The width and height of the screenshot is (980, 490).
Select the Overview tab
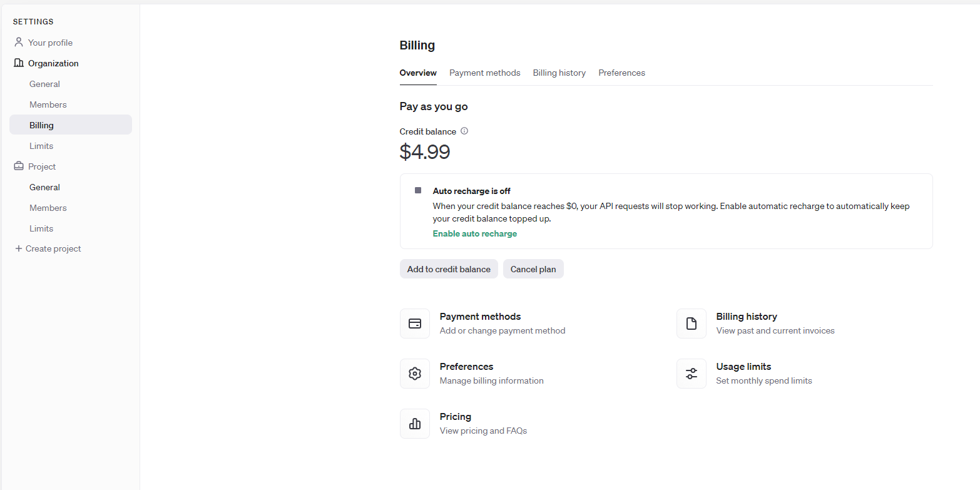pyautogui.click(x=418, y=73)
